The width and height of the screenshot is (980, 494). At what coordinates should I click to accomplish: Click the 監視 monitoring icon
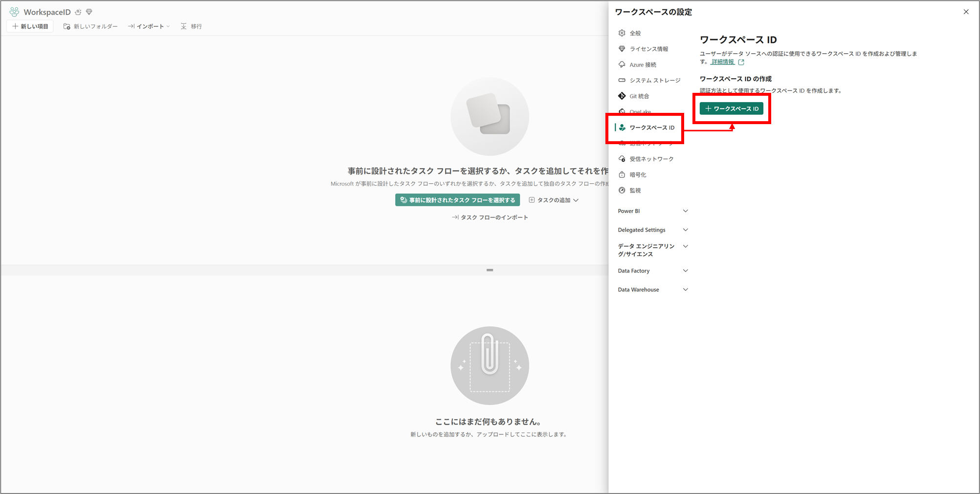(x=622, y=191)
